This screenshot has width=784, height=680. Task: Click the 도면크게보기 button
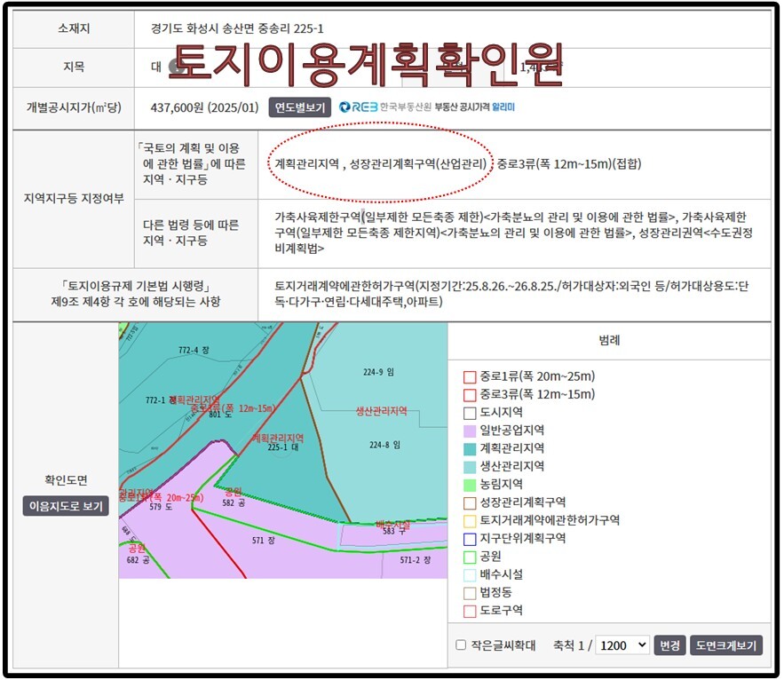(728, 644)
